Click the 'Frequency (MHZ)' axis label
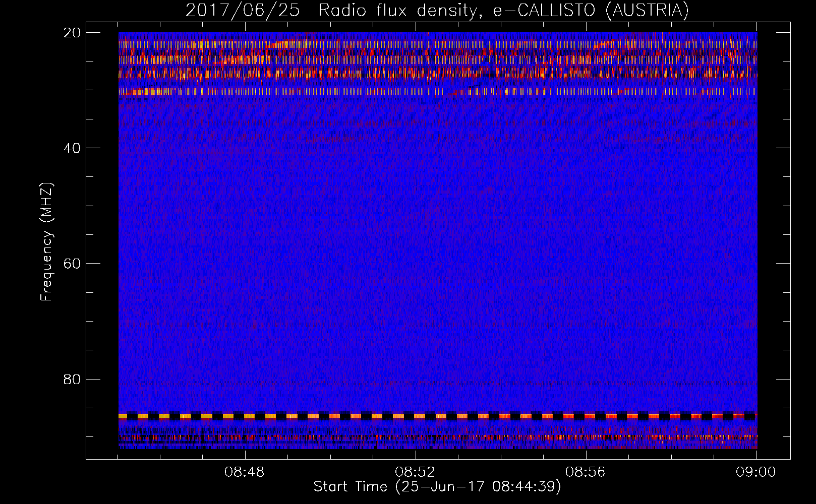 (46, 242)
